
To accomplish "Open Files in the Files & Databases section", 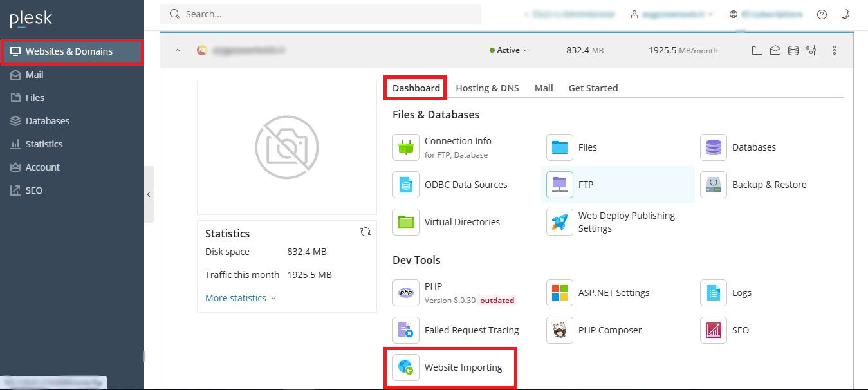I will pyautogui.click(x=573, y=147).
